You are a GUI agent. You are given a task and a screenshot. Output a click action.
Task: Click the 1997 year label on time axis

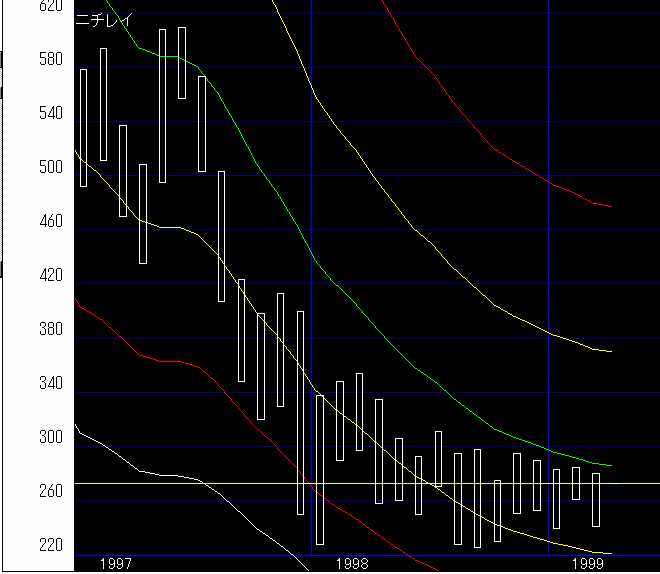pyautogui.click(x=117, y=564)
